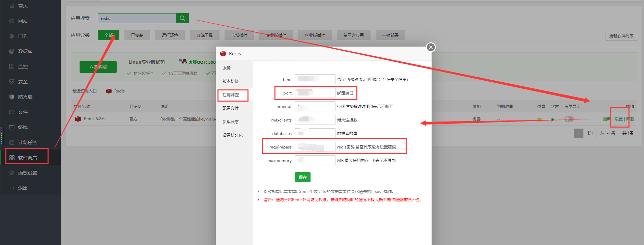This screenshot has width=644, height=245.
Task: Click the requirepass input field
Action: click(x=315, y=147)
